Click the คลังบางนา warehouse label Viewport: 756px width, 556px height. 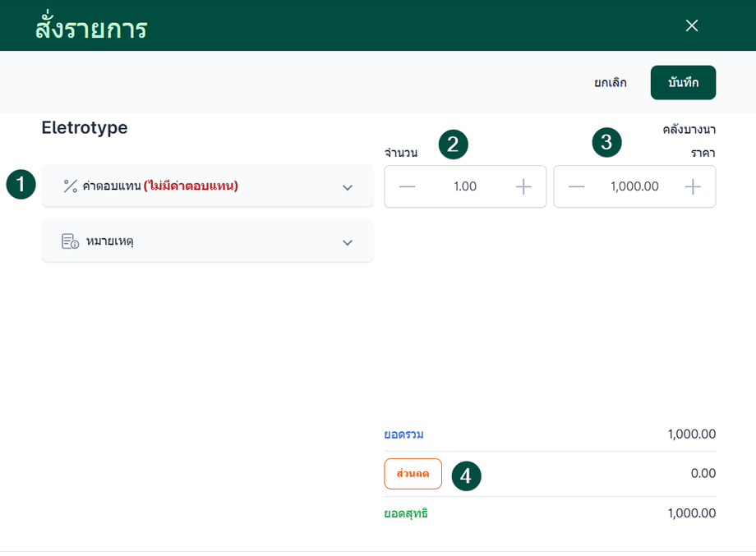point(689,130)
